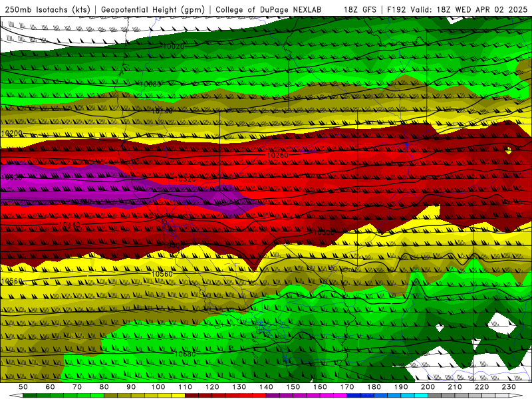Click the 10260 height contour label

[x=278, y=155]
